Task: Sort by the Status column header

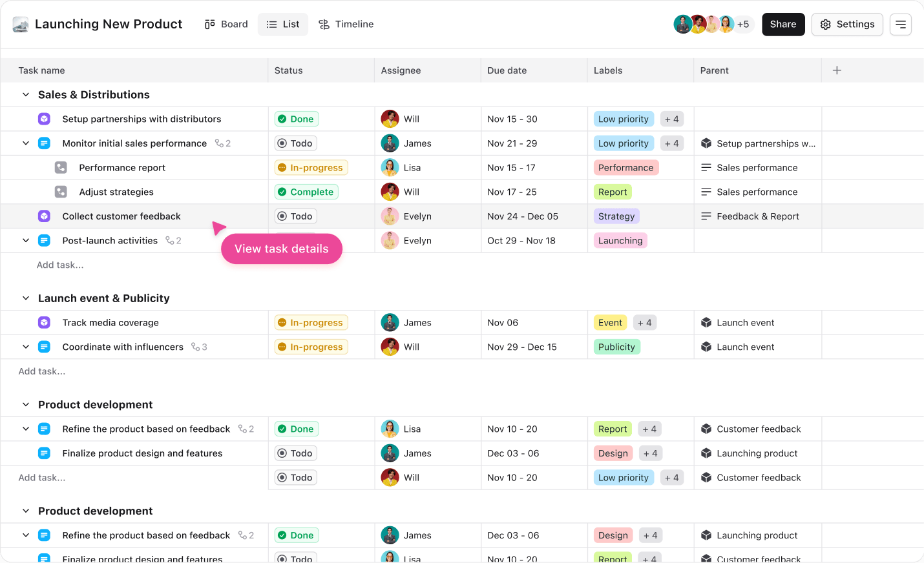Action: (288, 70)
